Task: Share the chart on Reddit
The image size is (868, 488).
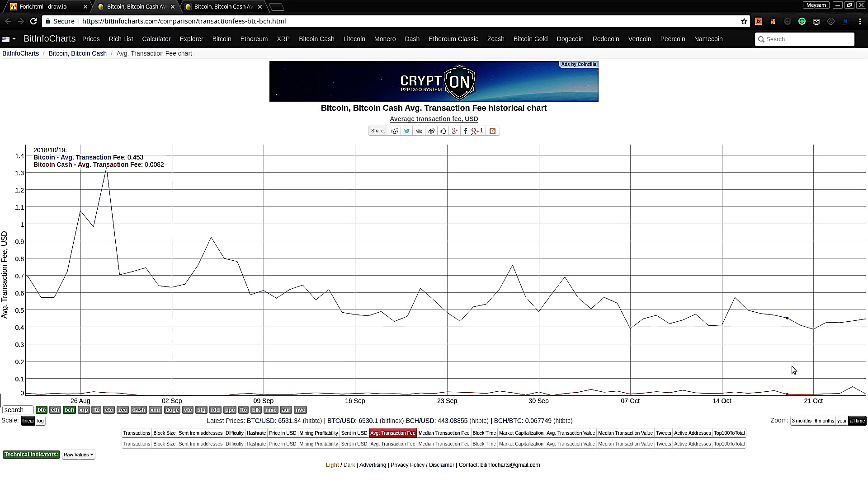Action: pyautogui.click(x=395, y=131)
